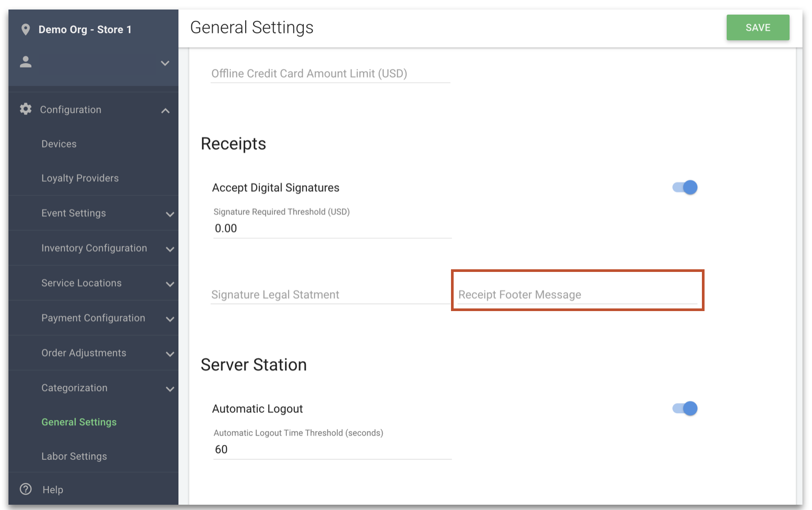Open the Configuration menu label
The width and height of the screenshot is (812, 510).
click(x=71, y=110)
